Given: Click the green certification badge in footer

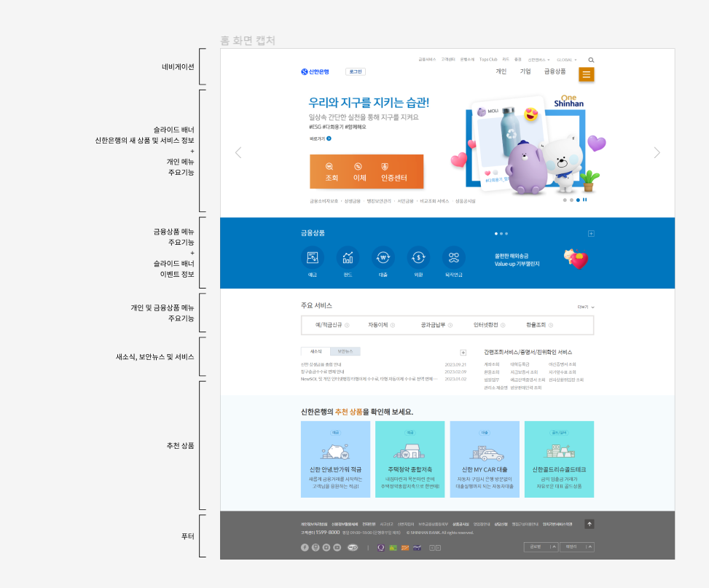Looking at the screenshot, I should tap(393, 548).
